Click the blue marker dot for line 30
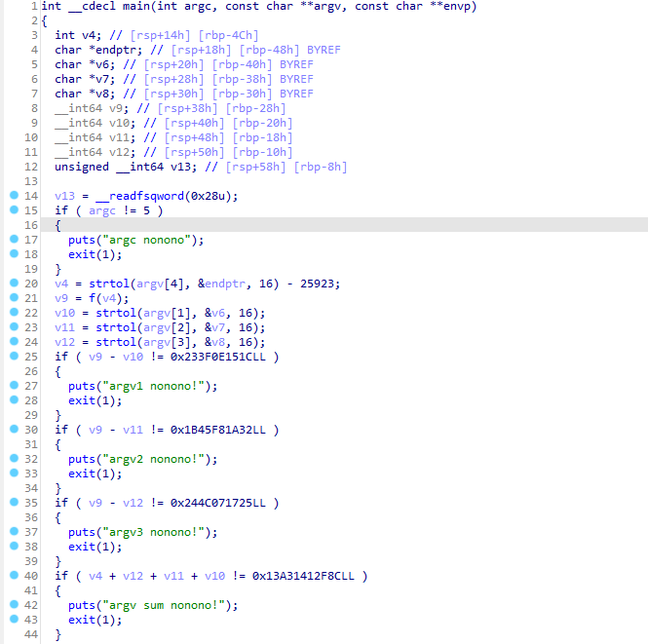 pyautogui.click(x=13, y=430)
